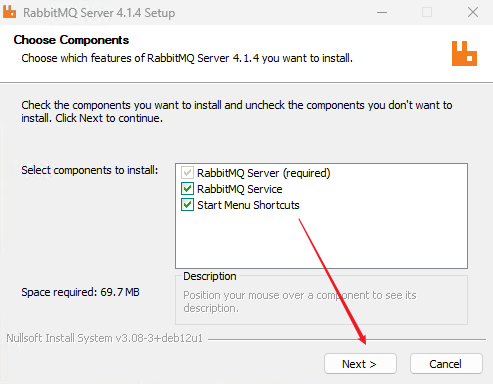Select the Start Menu Shortcuts label text
This screenshot has width=493, height=384.
(248, 205)
